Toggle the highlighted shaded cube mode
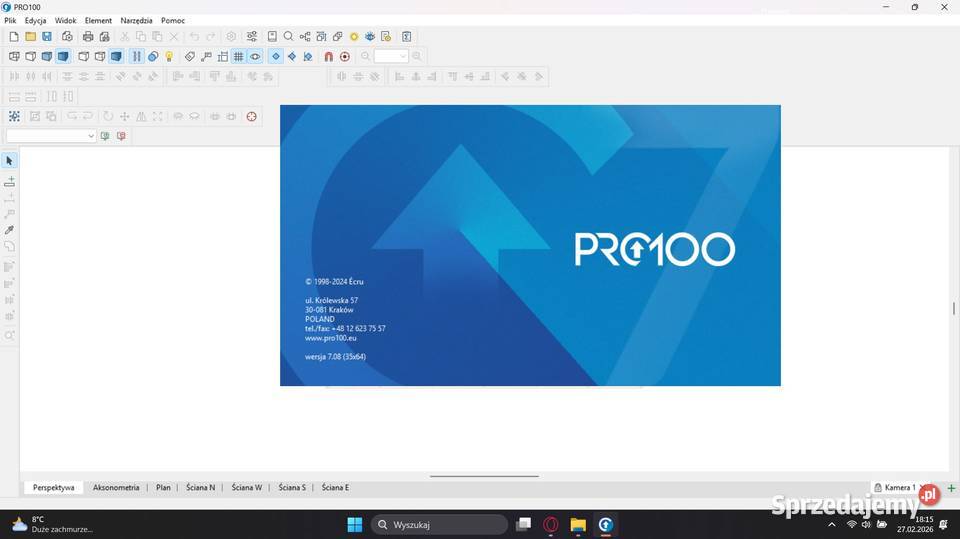 pos(116,56)
